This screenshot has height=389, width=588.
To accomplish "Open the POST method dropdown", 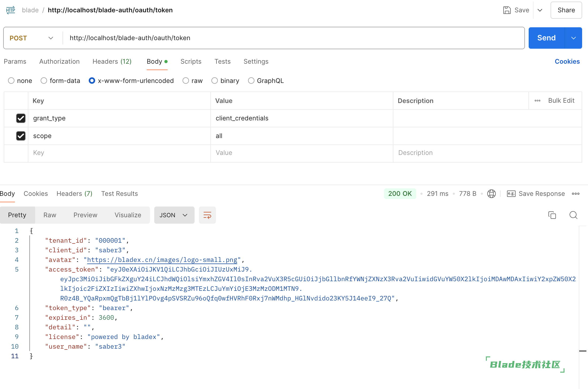I will click(x=32, y=38).
